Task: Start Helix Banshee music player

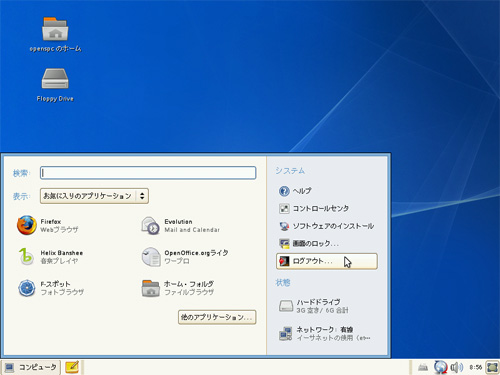Action: pyautogui.click(x=50, y=257)
